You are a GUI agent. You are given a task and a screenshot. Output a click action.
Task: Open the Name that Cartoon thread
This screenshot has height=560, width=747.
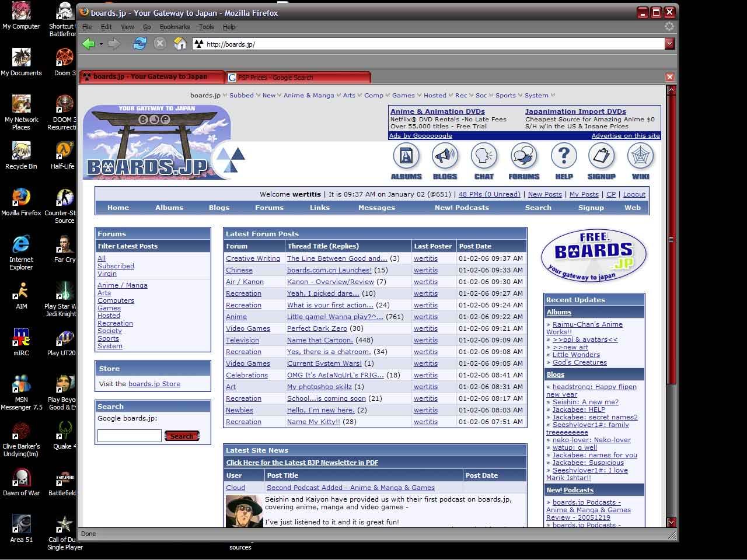320,340
